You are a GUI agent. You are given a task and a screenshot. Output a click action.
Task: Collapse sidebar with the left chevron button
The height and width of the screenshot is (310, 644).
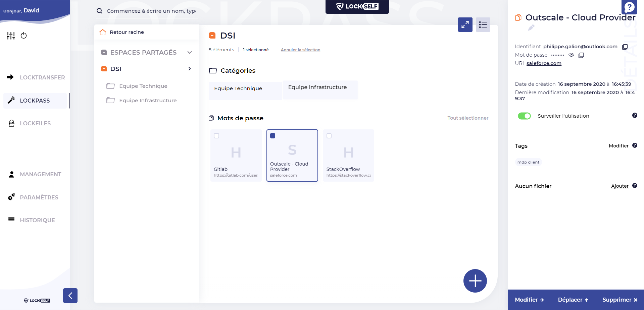click(x=70, y=296)
